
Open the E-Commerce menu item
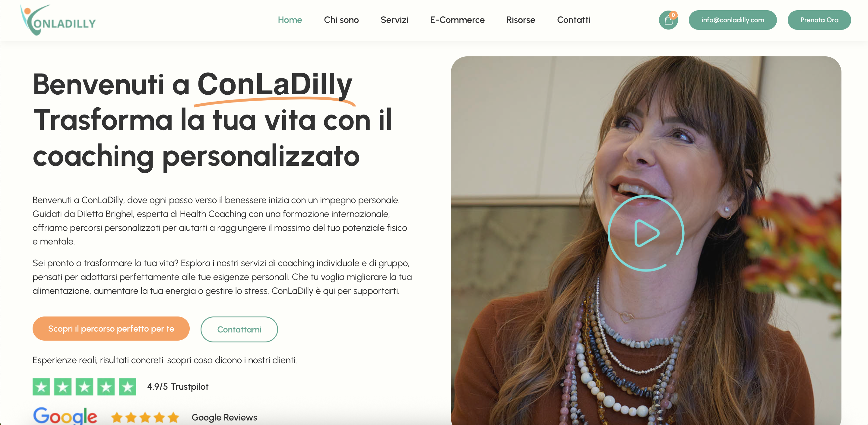[x=457, y=20]
